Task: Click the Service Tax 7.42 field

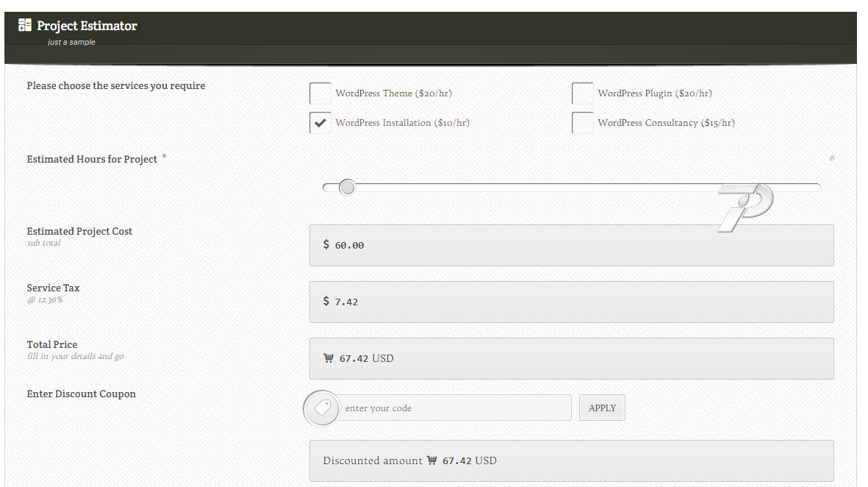Action: click(x=571, y=302)
